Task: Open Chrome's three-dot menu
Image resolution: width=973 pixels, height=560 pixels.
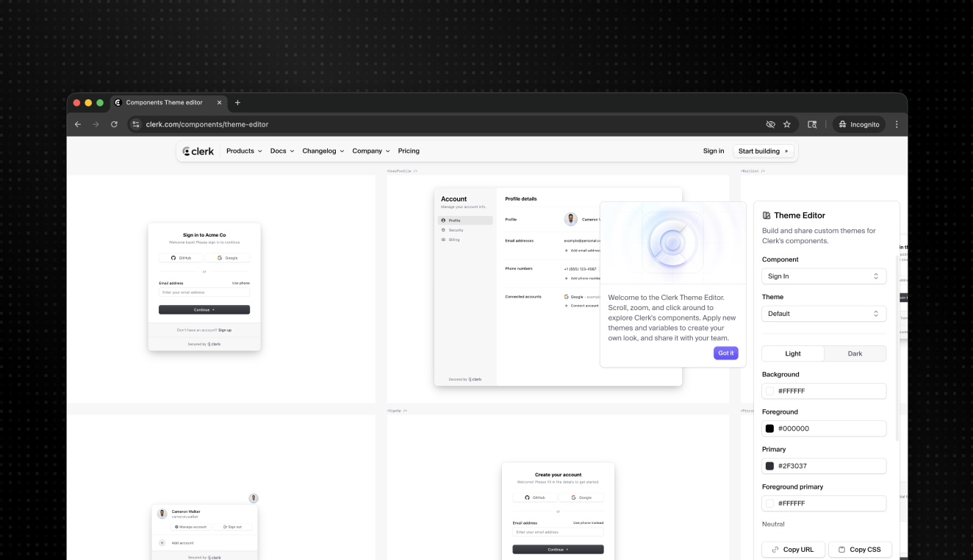Action: pos(897,124)
